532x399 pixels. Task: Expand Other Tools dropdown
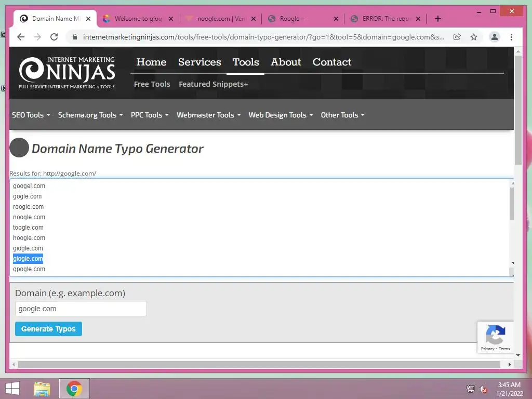[343, 115]
